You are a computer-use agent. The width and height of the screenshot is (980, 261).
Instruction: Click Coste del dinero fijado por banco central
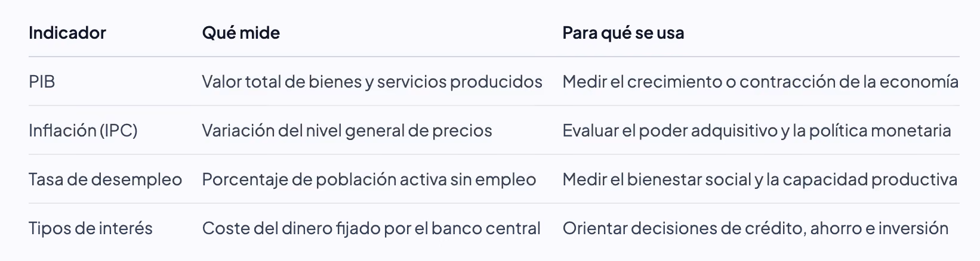pos(371,228)
